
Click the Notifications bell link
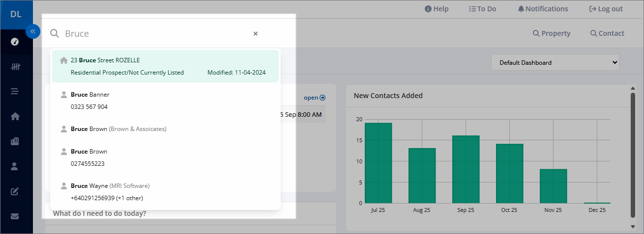tap(543, 9)
